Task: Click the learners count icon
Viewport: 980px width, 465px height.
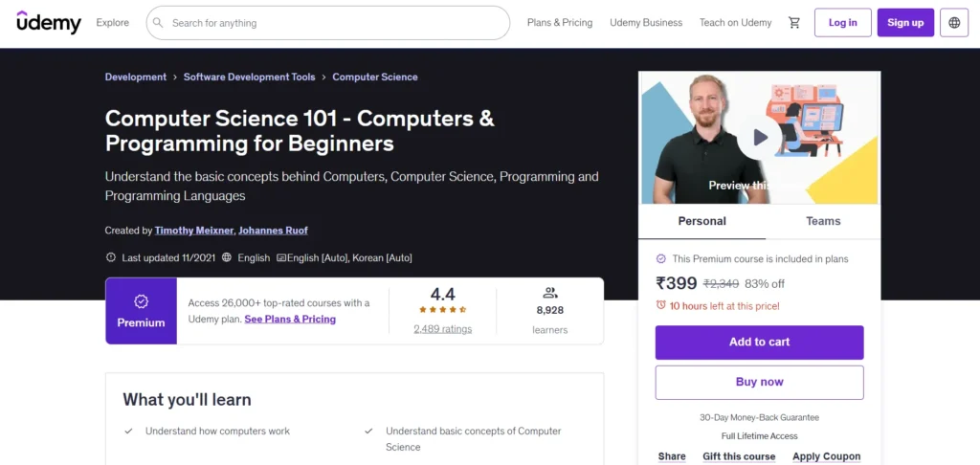Action: pyautogui.click(x=550, y=293)
